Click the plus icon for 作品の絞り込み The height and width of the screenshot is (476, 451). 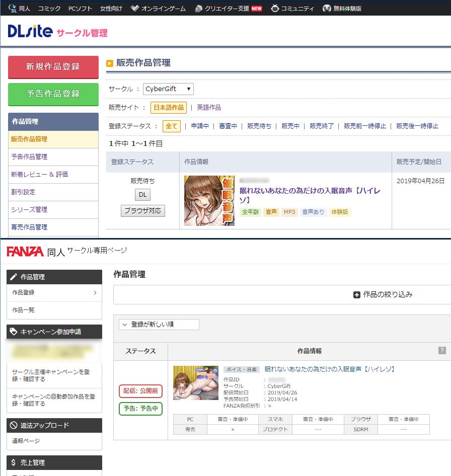[357, 295]
